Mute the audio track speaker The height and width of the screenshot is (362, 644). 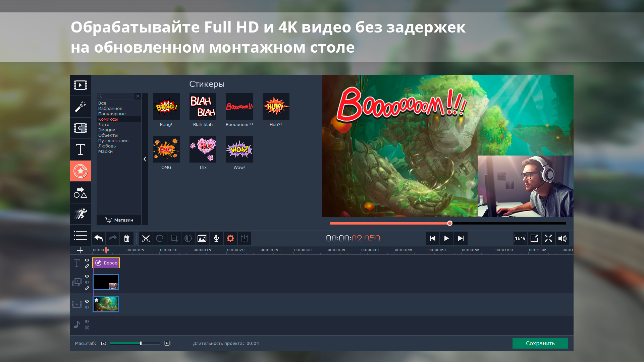(87, 321)
